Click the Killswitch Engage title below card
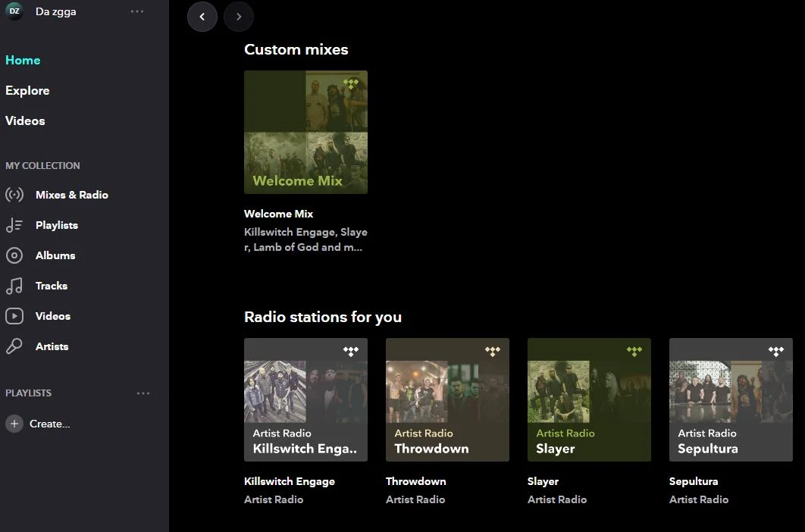This screenshot has width=805, height=532. 290,481
